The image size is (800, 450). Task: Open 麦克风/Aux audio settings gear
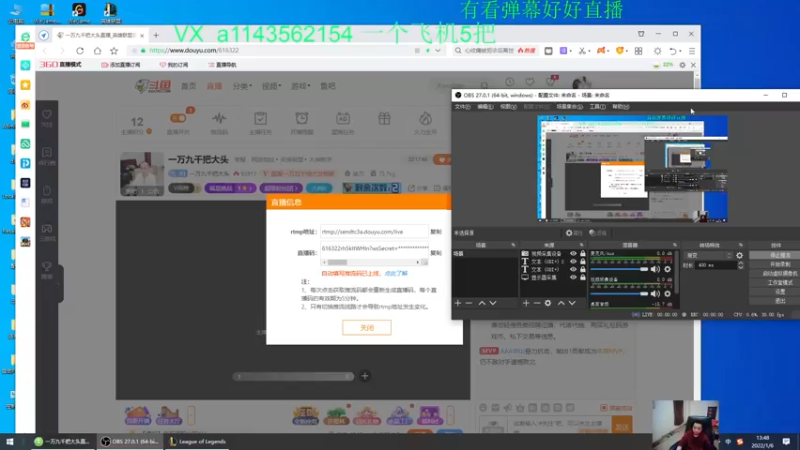(x=667, y=269)
